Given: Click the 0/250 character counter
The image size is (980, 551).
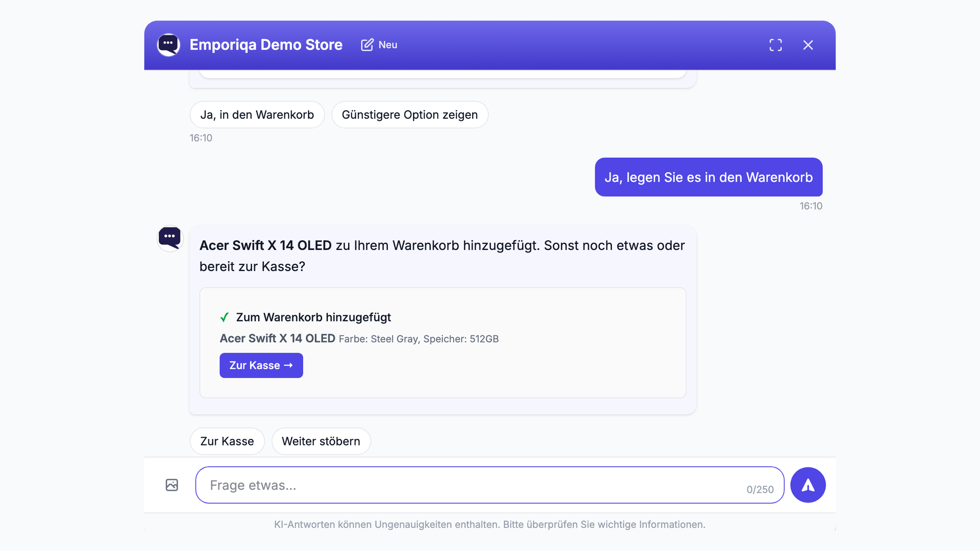Looking at the screenshot, I should (x=760, y=490).
